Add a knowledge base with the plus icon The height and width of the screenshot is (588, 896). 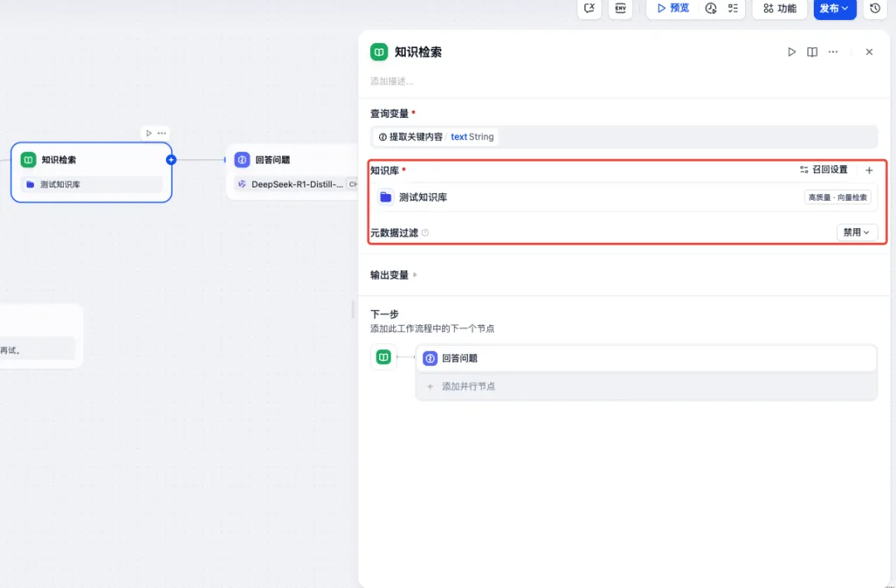click(x=869, y=170)
